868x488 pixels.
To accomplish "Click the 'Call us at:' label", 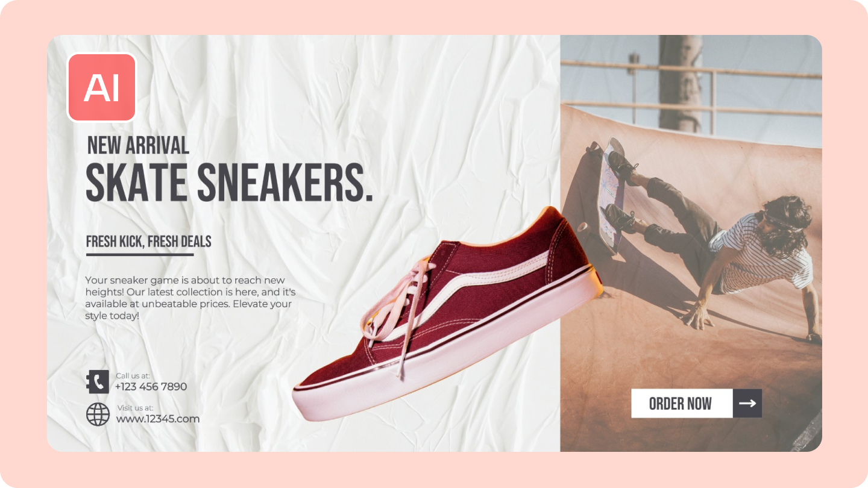I will (x=133, y=376).
